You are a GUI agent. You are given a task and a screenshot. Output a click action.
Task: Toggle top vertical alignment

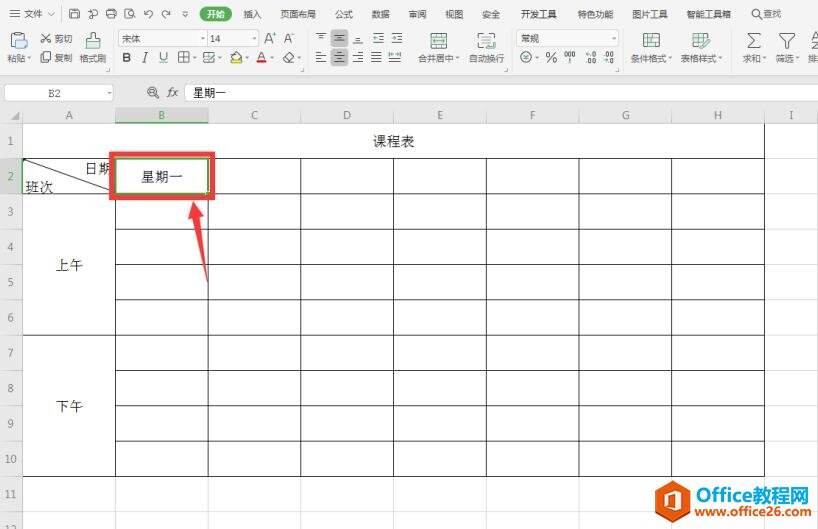(321, 38)
